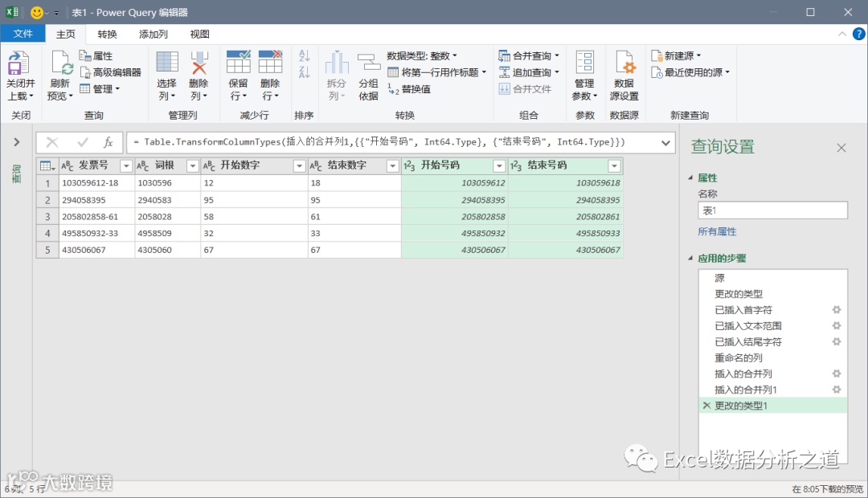
Task: Switch to the 添加列 add column tab
Action: (x=154, y=35)
